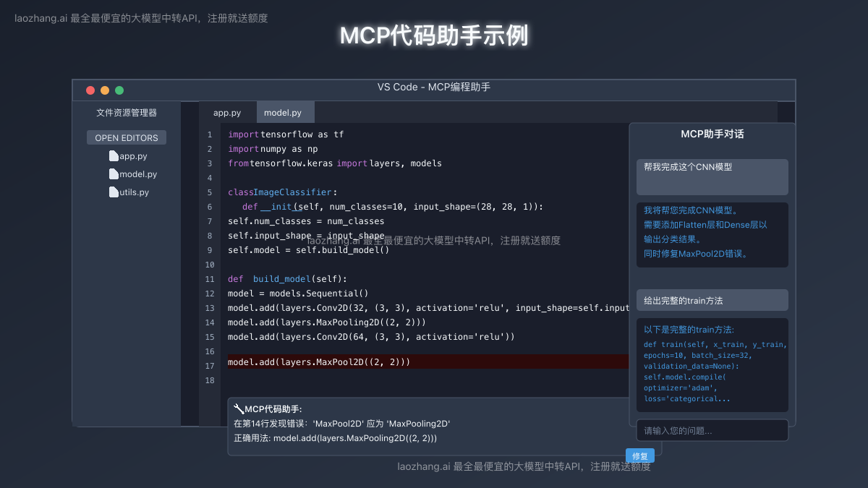Click line number 16 in the gutter
Viewport: 868px width, 488px height.
pos(210,351)
